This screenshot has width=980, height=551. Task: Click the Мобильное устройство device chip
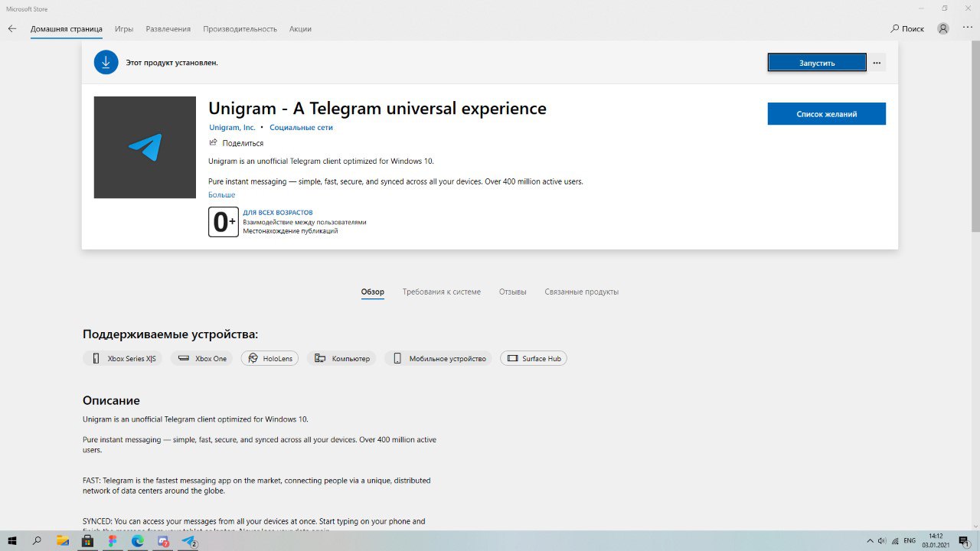[439, 358]
